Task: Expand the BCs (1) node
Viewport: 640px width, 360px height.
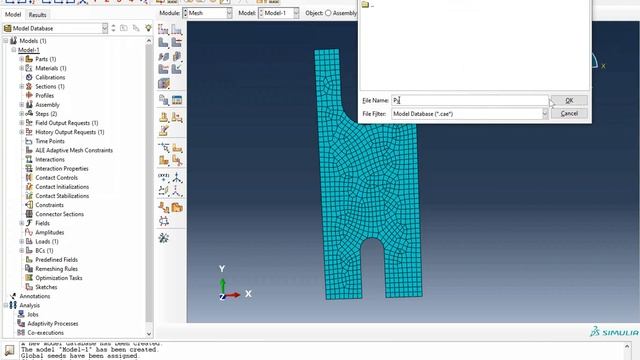Action: [22, 251]
